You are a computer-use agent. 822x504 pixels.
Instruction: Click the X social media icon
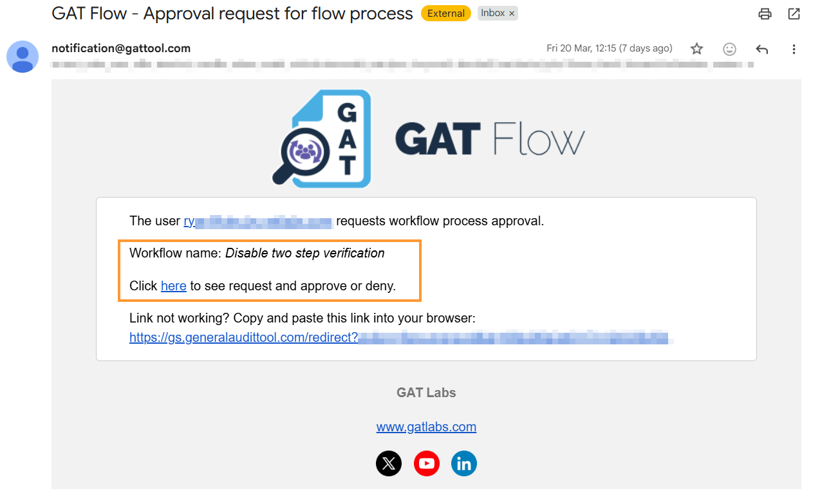[389, 463]
